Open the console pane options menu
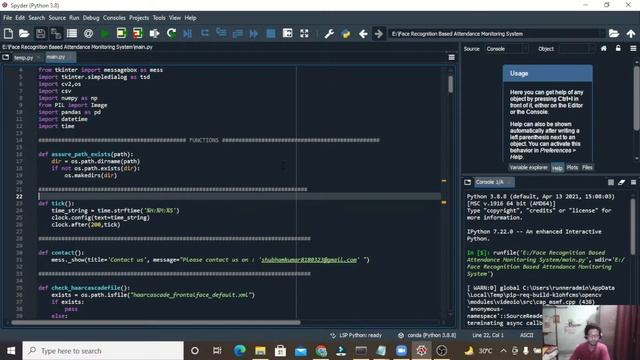 pos(633,182)
